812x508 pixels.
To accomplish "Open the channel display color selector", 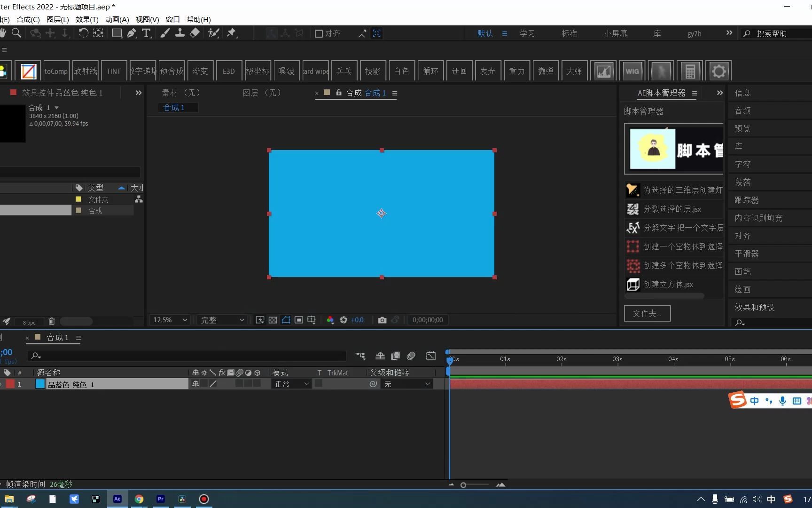I will coord(330,320).
